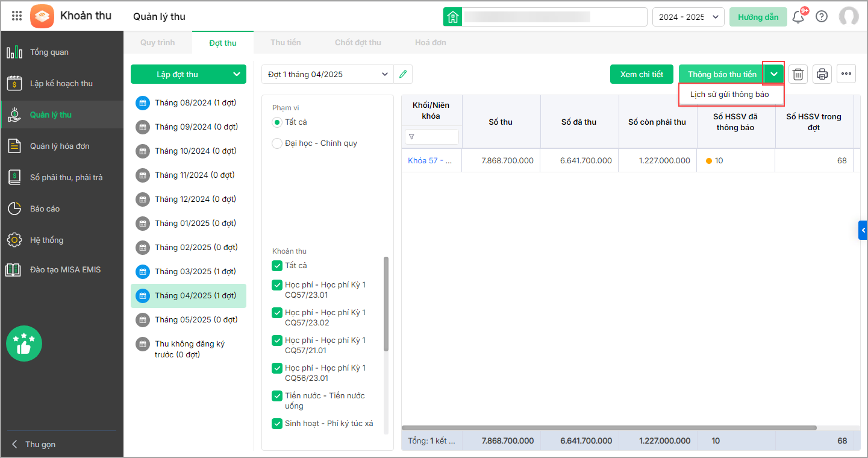Click the help question mark icon
Image resolution: width=868 pixels, height=458 pixels.
[822, 17]
